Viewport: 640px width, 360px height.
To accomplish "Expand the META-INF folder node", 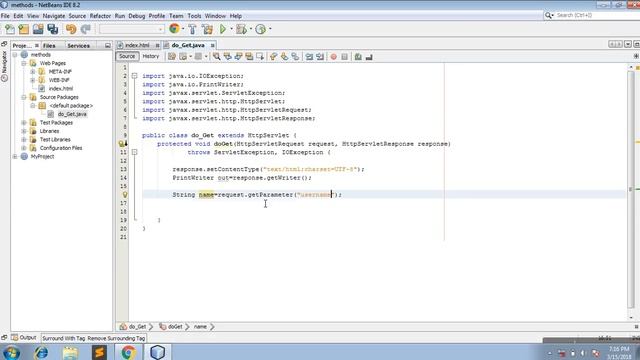I will [33, 71].
